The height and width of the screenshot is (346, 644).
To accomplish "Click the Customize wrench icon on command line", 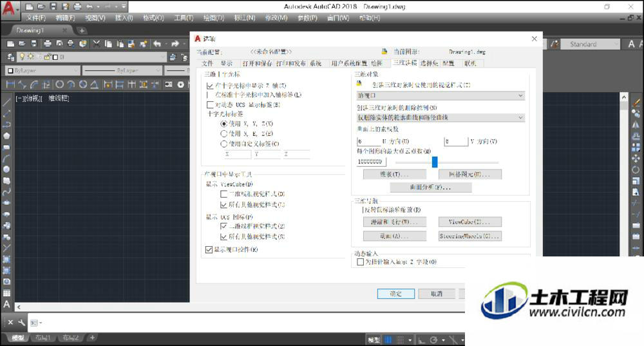I will pos(22,323).
